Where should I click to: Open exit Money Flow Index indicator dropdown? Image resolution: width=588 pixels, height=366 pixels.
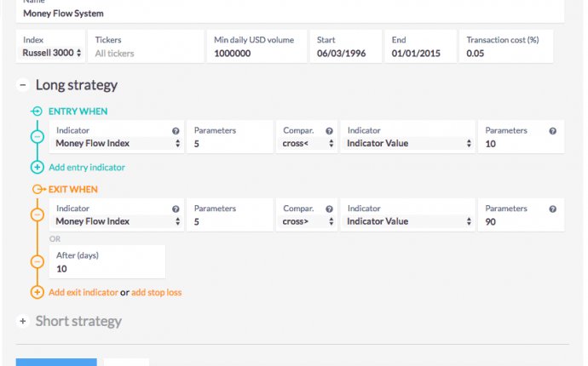[117, 221]
